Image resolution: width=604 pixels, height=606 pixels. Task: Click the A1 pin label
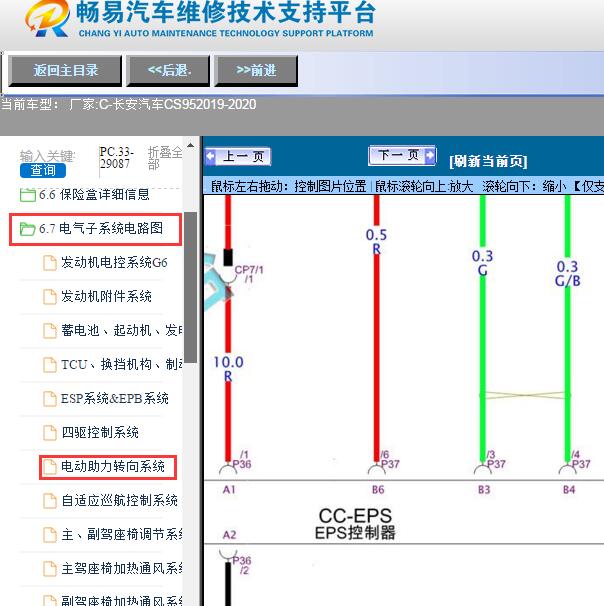[229, 490]
